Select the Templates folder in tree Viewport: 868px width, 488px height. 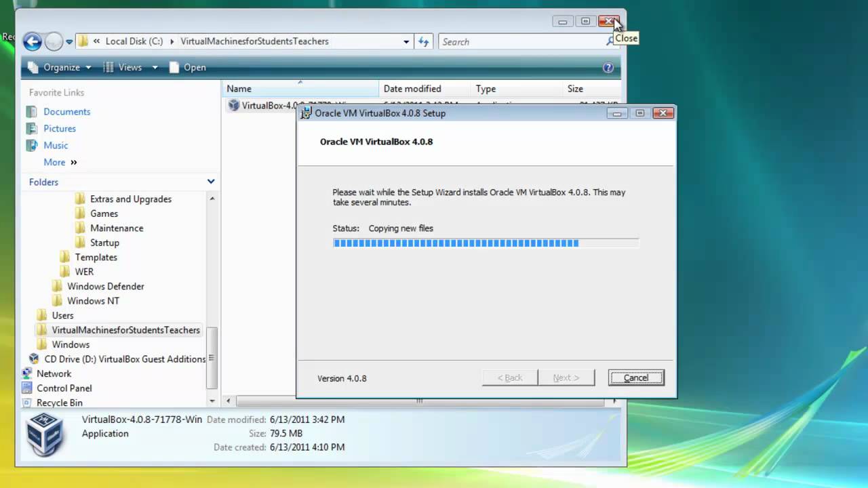96,258
